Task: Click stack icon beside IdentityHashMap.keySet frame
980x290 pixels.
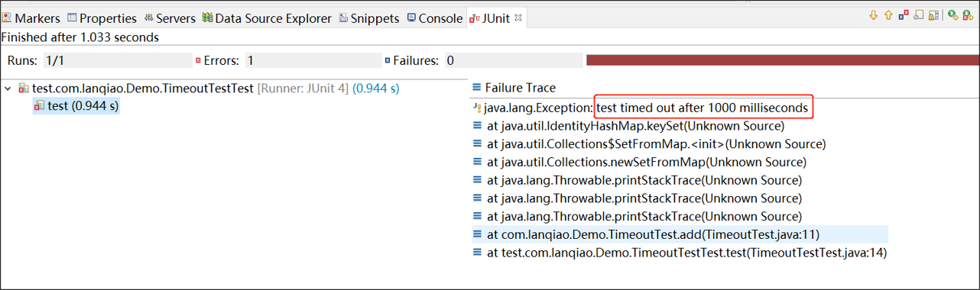Action: pos(477,126)
